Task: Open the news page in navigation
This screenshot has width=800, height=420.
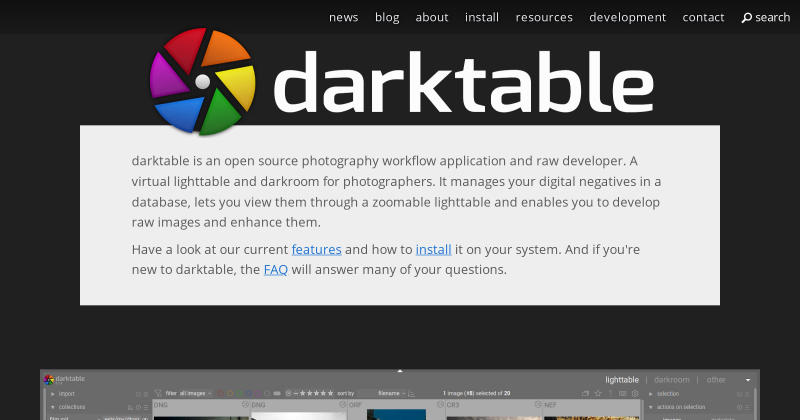Action: point(343,17)
